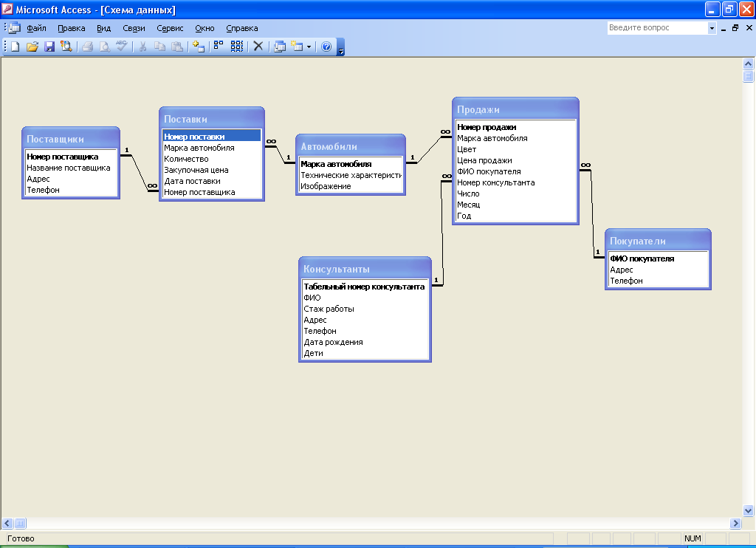The height and width of the screenshot is (548, 756).
Task: Click the Show All Relationships icon
Action: pyautogui.click(x=237, y=47)
